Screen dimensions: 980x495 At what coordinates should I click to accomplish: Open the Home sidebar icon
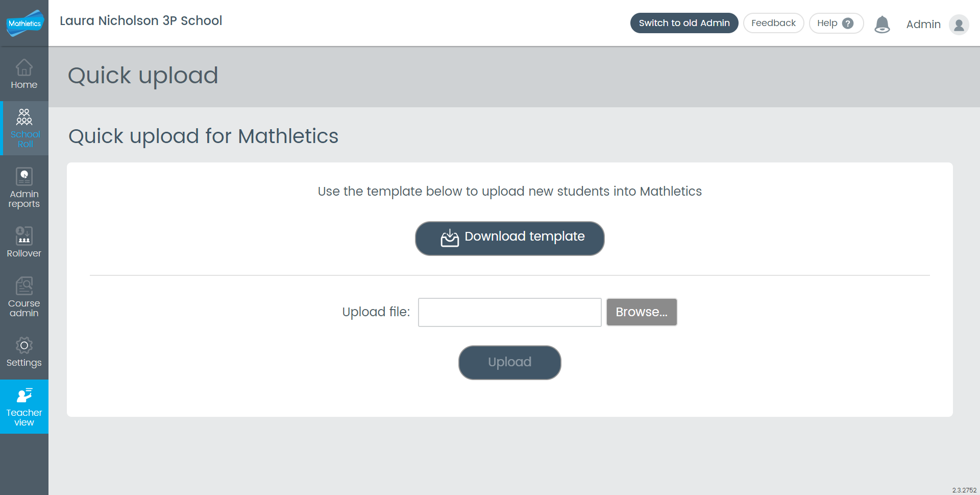click(24, 67)
